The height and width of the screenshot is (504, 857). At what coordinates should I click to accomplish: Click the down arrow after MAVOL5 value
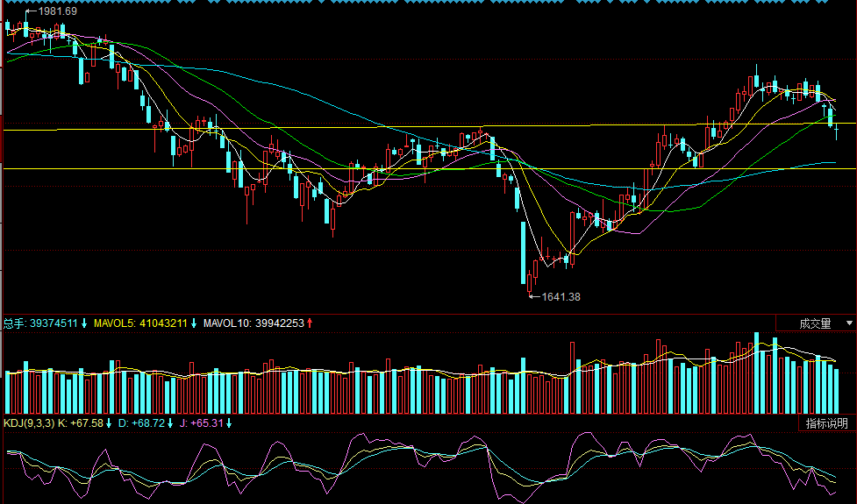(193, 323)
